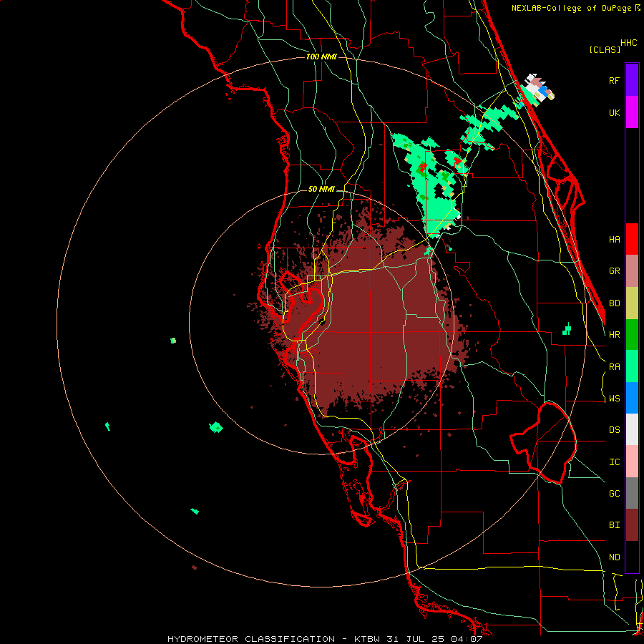Click the red HA legend swatch
This screenshot has height=644, width=644.
632,239
